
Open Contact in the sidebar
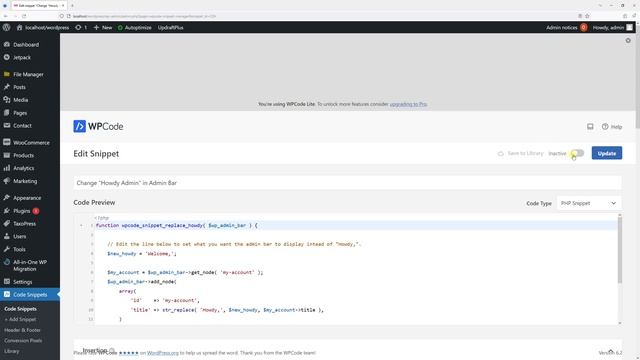22,126
